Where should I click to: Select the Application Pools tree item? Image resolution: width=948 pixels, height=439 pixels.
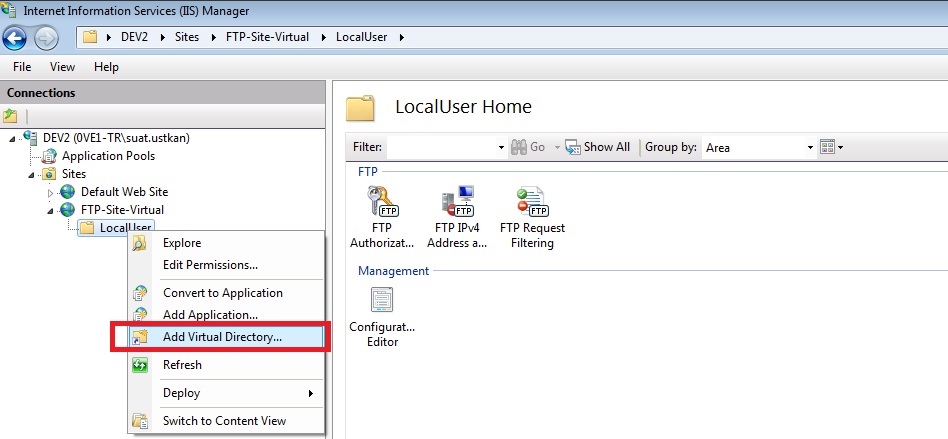click(108, 156)
